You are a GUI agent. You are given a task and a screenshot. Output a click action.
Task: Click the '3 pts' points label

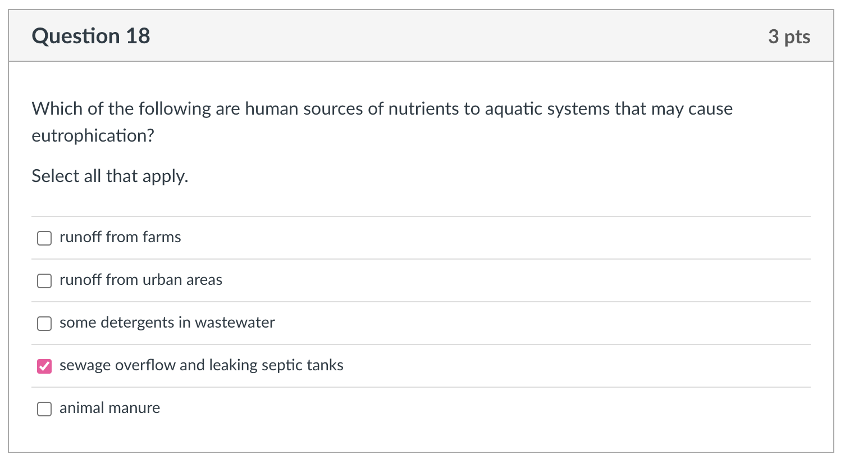(789, 37)
